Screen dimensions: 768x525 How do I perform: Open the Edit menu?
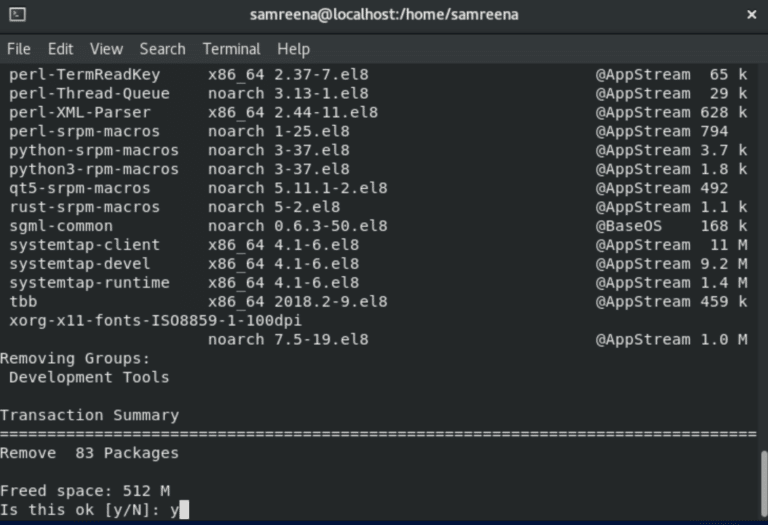pyautogui.click(x=60, y=49)
